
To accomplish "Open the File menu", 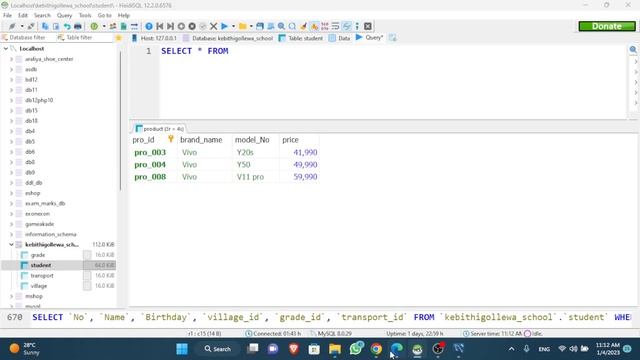I will 7,15.
